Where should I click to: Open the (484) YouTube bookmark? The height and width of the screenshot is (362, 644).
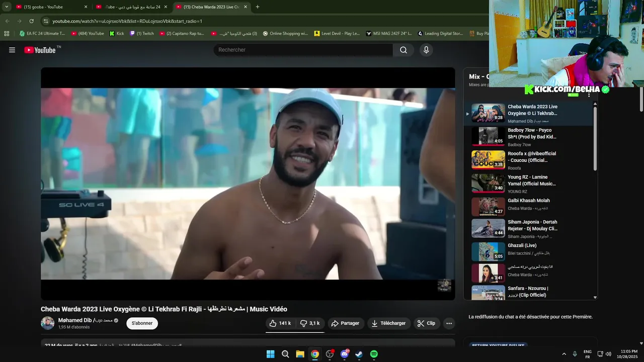88,34
